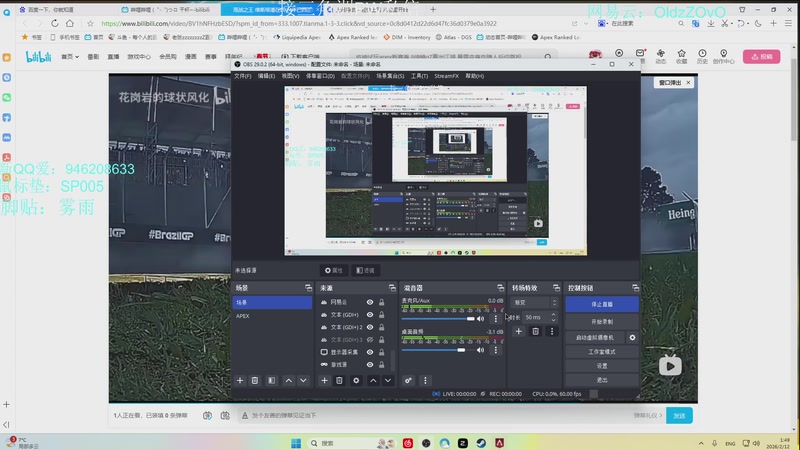Open the scene transition type dropdown

tap(534, 302)
